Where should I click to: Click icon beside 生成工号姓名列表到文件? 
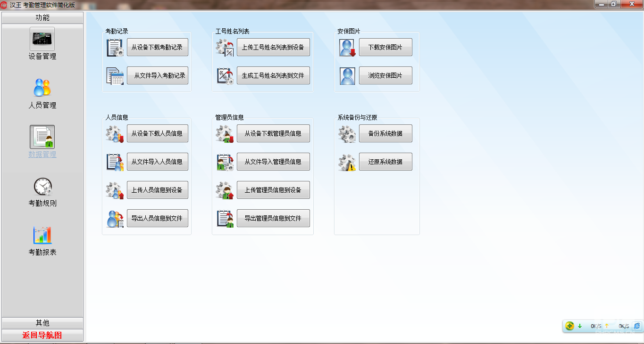tap(225, 76)
